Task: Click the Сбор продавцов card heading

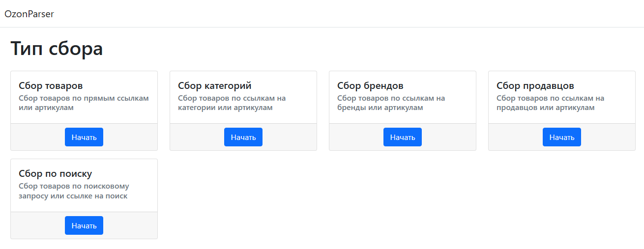Action: click(x=535, y=86)
